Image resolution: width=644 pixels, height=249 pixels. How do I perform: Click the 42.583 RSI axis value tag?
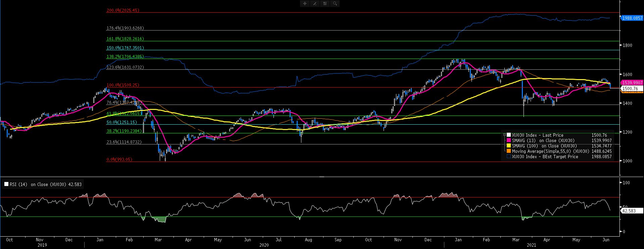629,211
